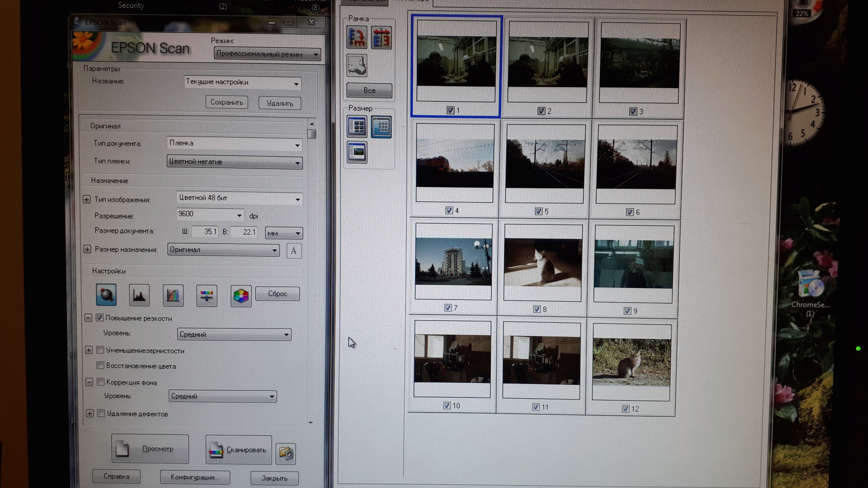868x488 pixels.
Task: Uncheck thumbnail 1 checkbox
Action: [450, 110]
